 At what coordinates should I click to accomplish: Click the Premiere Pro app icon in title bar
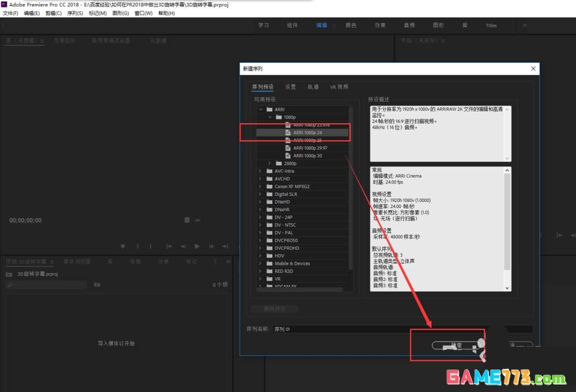tap(4, 5)
